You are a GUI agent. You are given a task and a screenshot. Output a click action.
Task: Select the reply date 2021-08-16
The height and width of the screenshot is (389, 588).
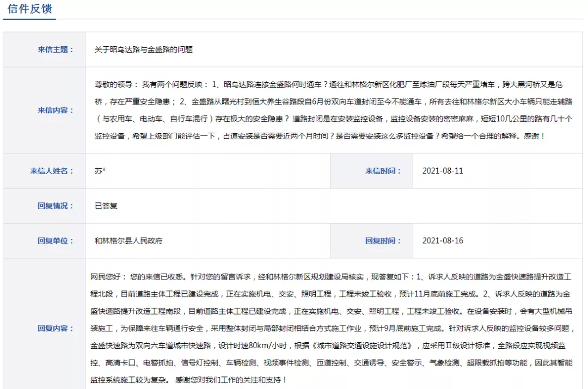(443, 240)
